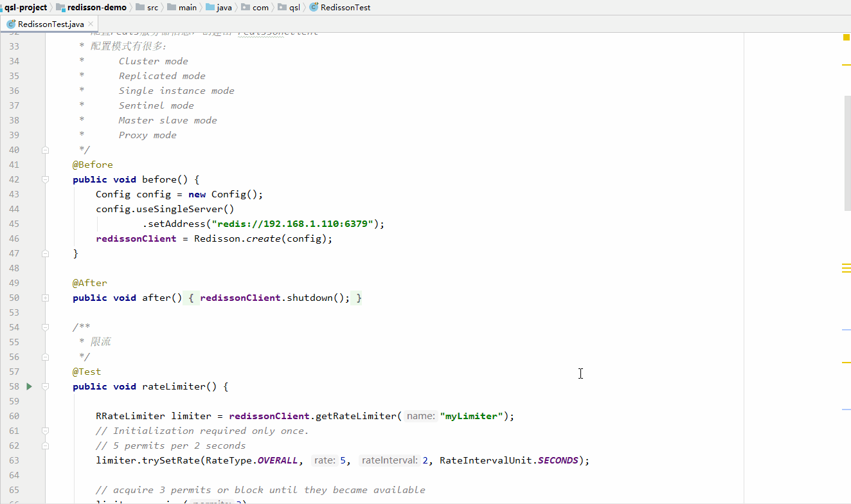The height and width of the screenshot is (504, 851).
Task: Run the rateLimiter test from the gutter
Action: click(29, 386)
